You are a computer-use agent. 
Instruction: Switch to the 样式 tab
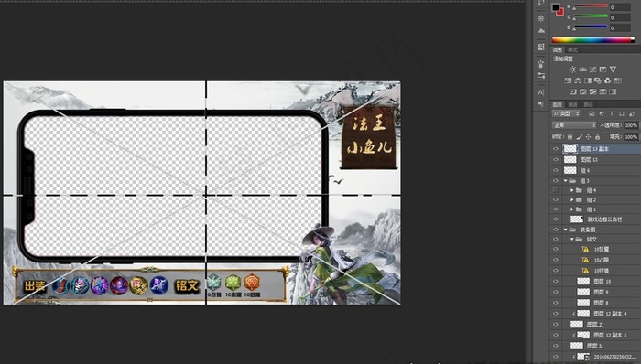pos(572,50)
